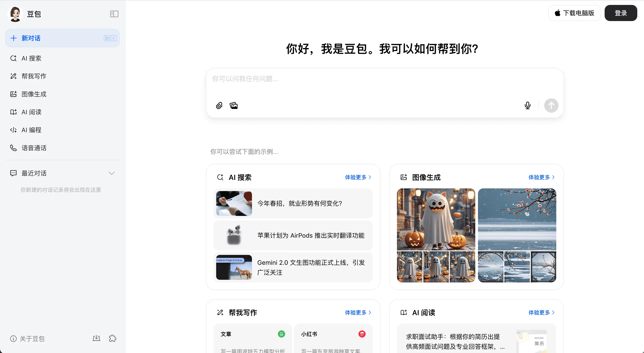
Task: Click the paperclip attachment icon
Action: [219, 105]
